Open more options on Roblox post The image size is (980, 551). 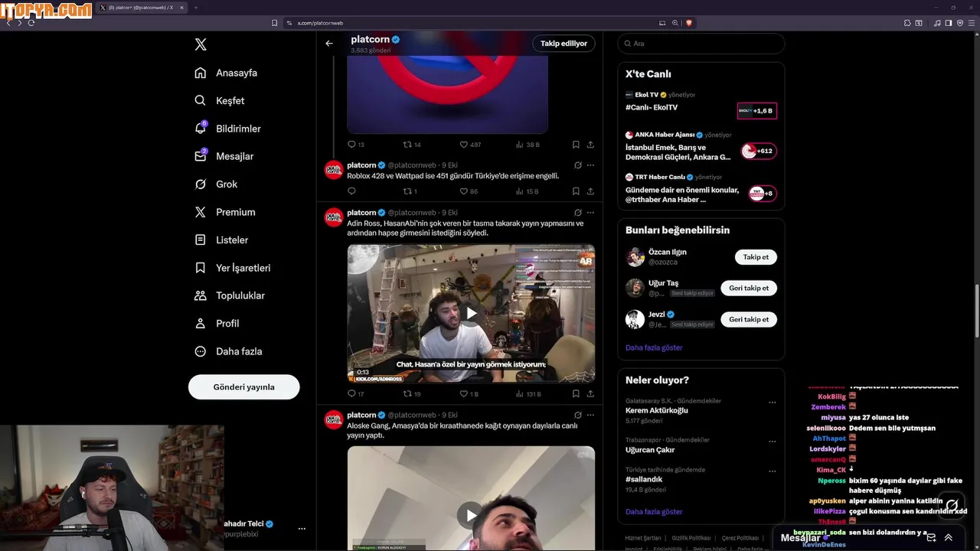point(590,165)
